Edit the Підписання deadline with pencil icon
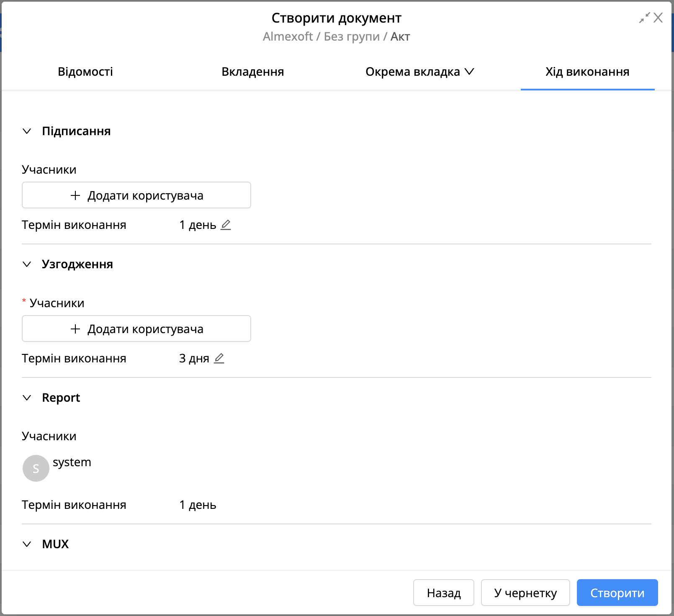Screen dimensions: 674x616 pos(226,225)
